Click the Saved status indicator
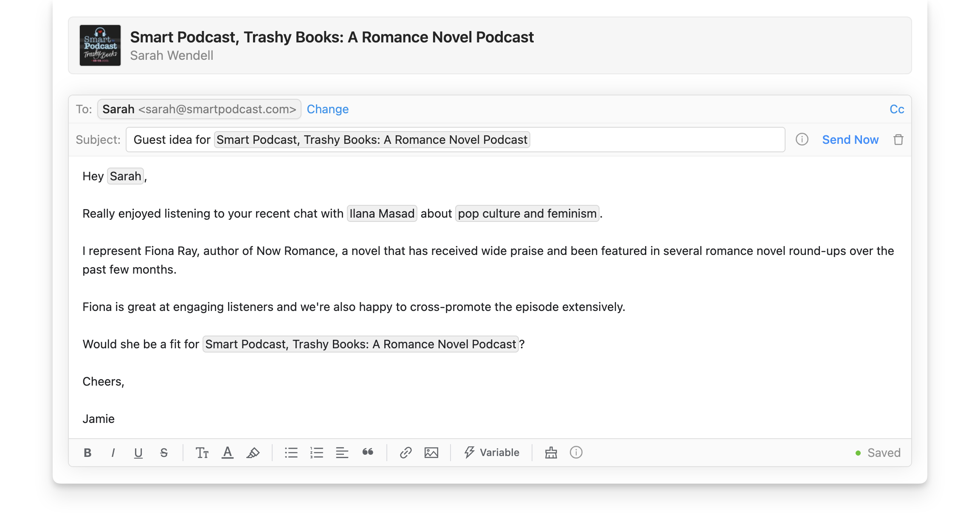 (x=878, y=453)
